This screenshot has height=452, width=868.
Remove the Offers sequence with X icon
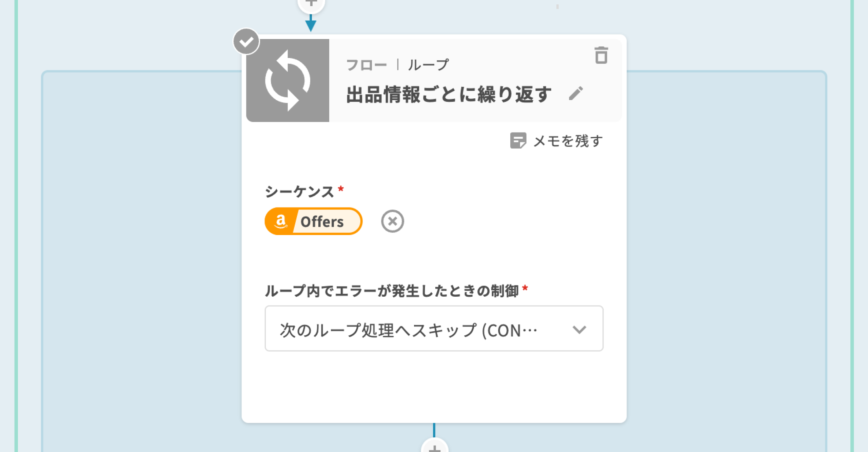[392, 221]
